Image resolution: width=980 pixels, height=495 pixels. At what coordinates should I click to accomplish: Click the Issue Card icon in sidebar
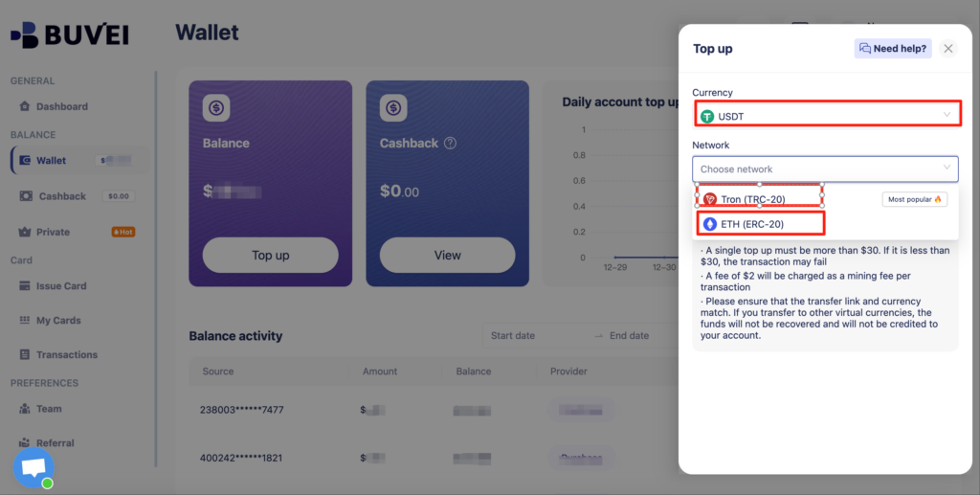point(26,285)
